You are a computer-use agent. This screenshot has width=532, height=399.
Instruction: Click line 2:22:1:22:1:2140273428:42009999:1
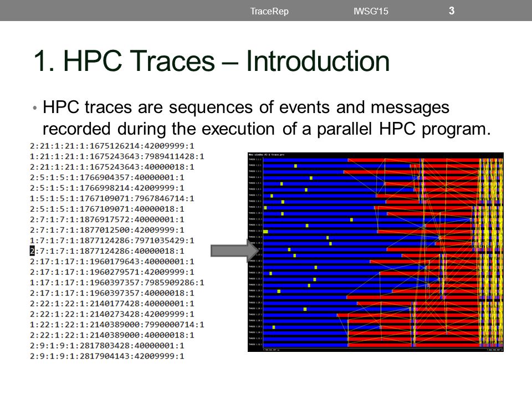pos(112,314)
